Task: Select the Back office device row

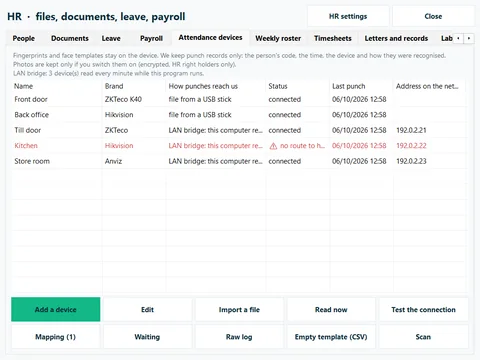Action: (x=239, y=115)
